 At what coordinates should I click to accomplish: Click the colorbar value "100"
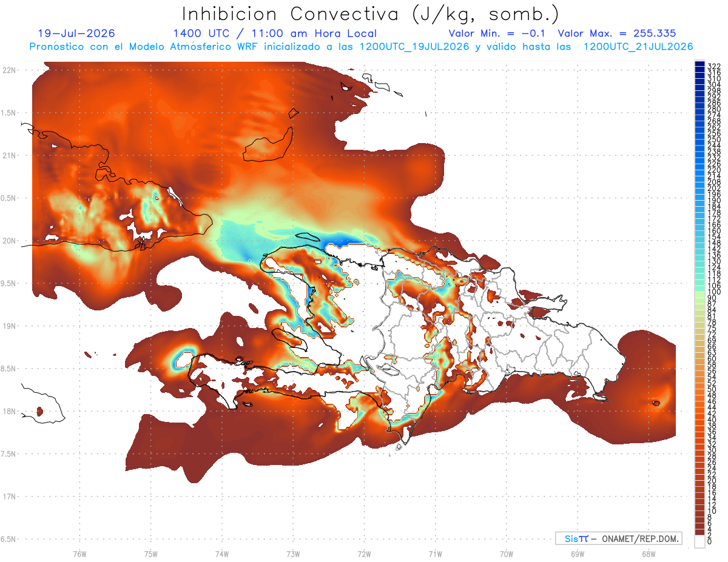coord(713,293)
